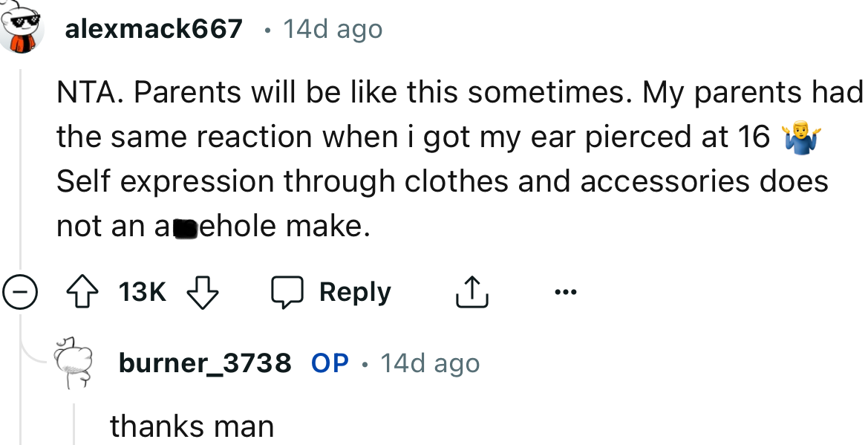The image size is (868, 445).
Task: Toggle the upvote on the top comment
Action: (82, 291)
